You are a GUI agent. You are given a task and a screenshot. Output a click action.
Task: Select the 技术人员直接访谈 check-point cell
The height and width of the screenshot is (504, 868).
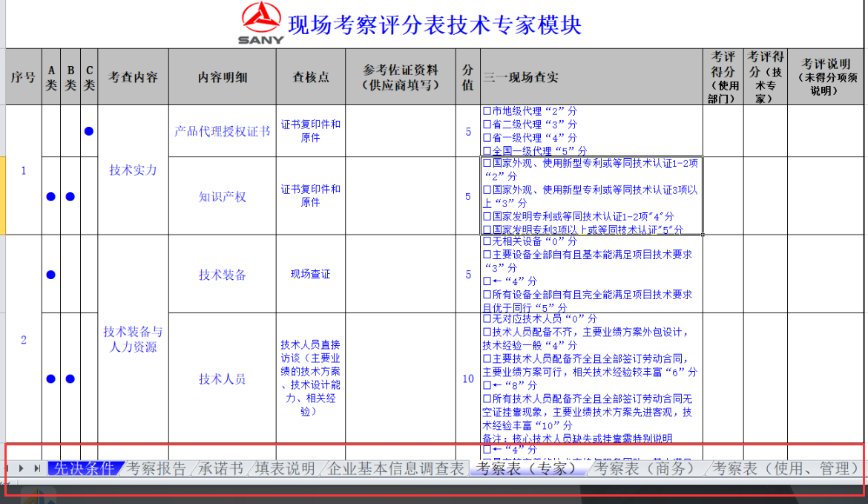[311, 379]
